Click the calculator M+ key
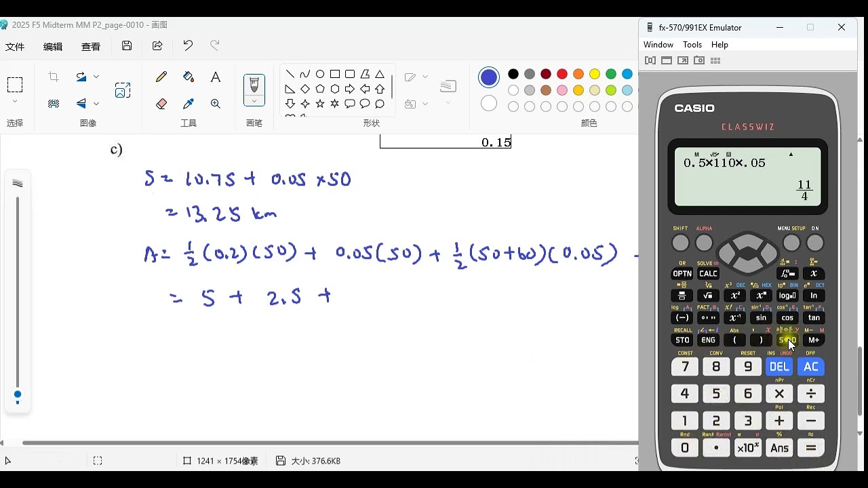The width and height of the screenshot is (868, 488). 814,340
